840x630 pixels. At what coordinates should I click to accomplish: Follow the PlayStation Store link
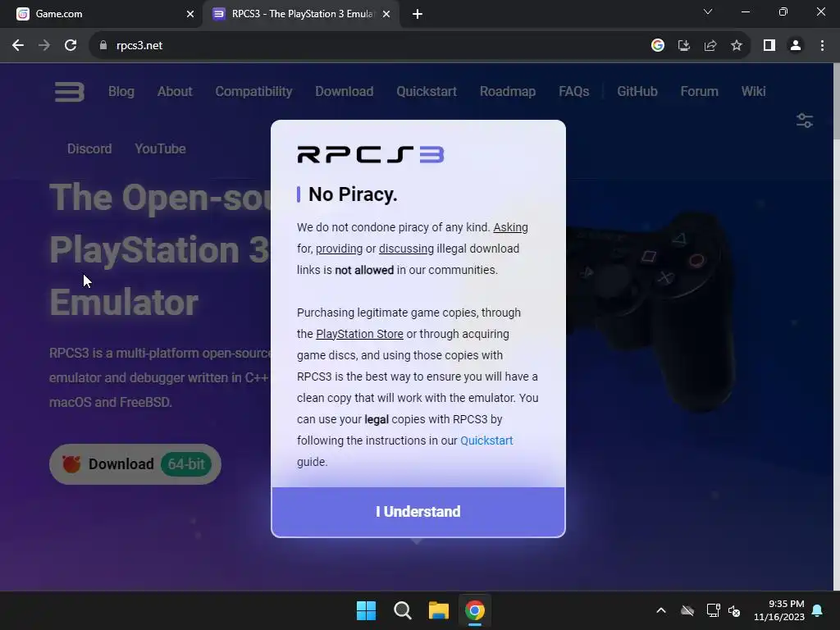pyautogui.click(x=359, y=334)
